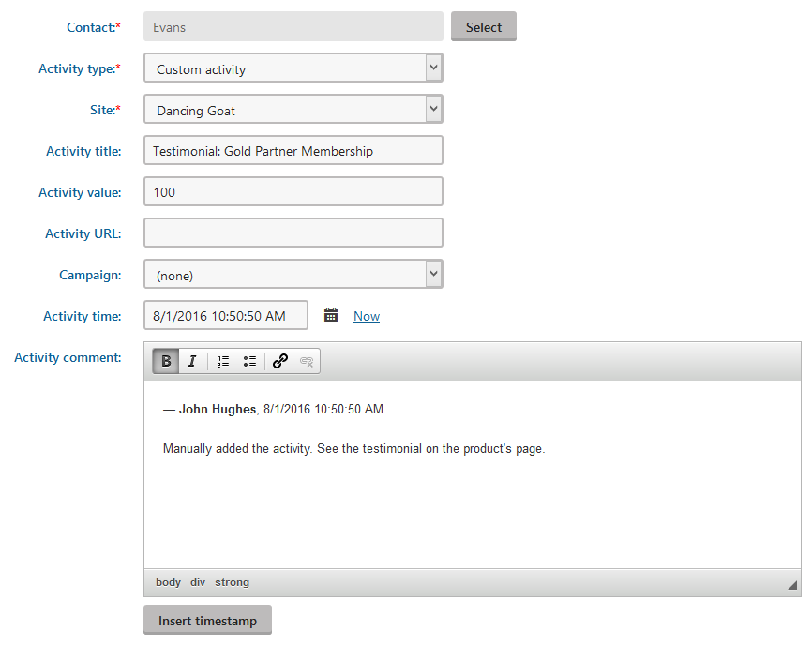
Task: Click inside the Activity URL field
Action: pyautogui.click(x=293, y=233)
